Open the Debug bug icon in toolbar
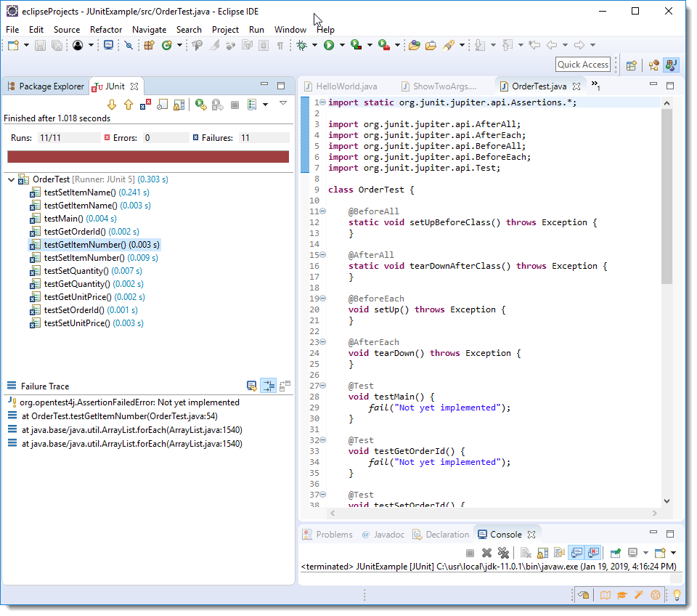 pyautogui.click(x=302, y=45)
